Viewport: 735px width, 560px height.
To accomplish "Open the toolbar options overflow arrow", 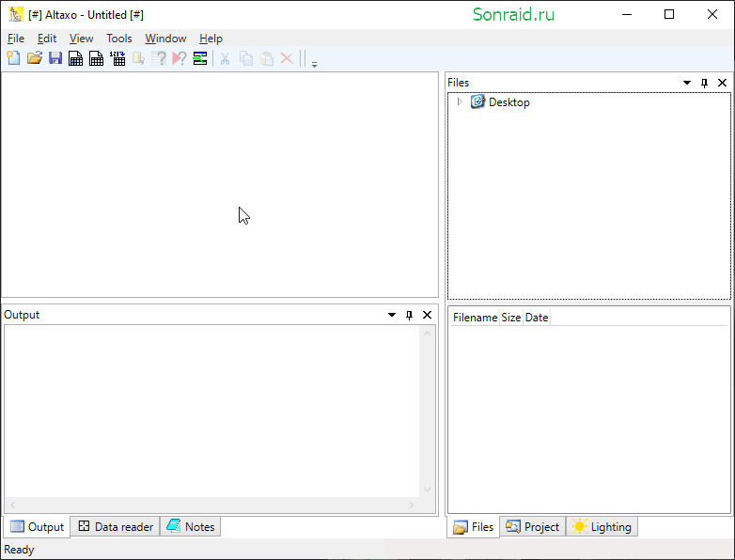I will pos(315,64).
